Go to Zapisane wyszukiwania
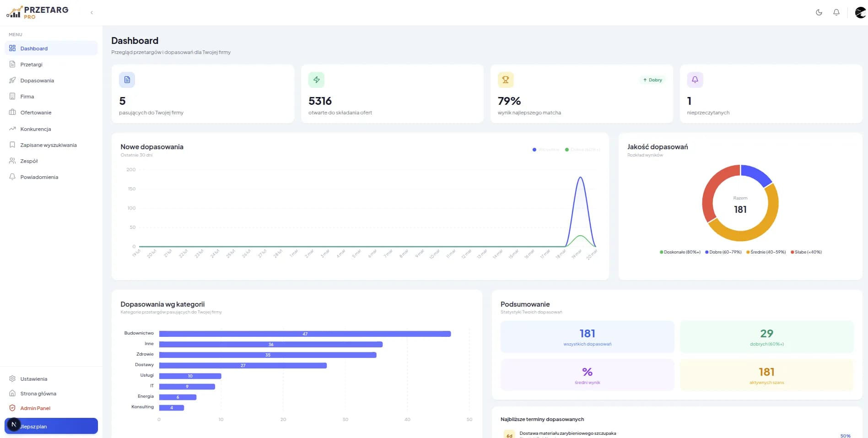 [48, 145]
